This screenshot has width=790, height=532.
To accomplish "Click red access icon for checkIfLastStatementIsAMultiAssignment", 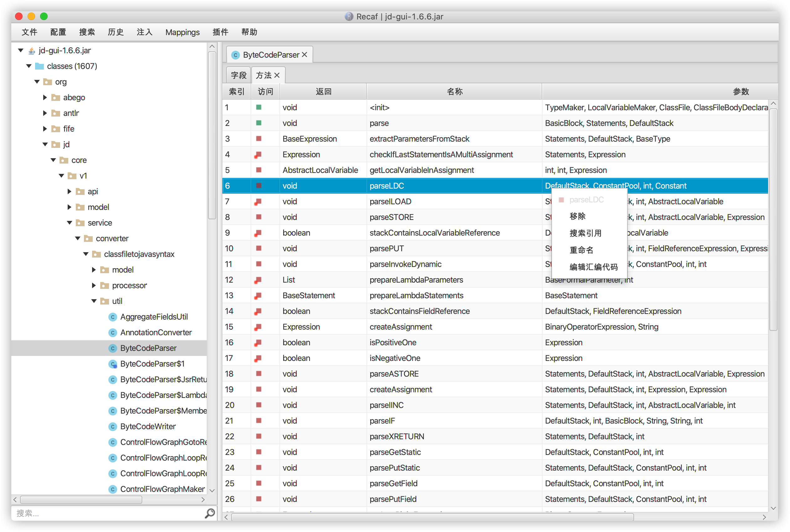I will tap(258, 155).
